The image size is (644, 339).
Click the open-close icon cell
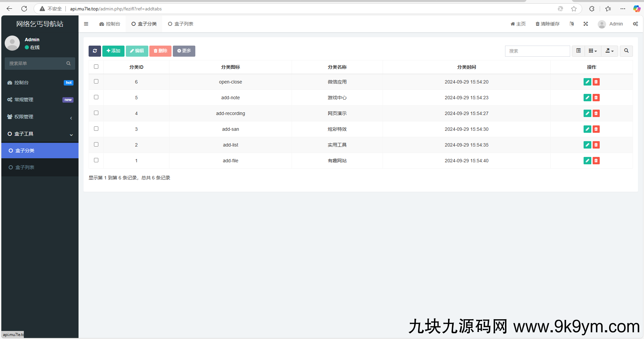231,82
